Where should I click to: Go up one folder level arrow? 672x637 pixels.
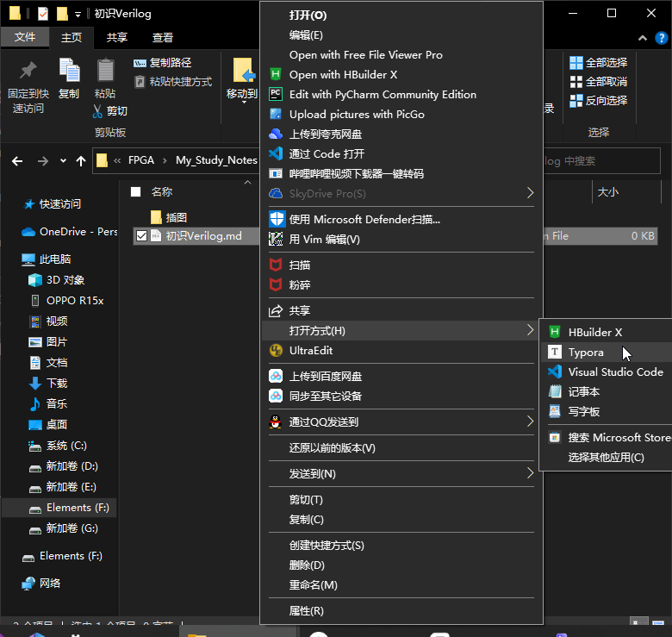81,161
